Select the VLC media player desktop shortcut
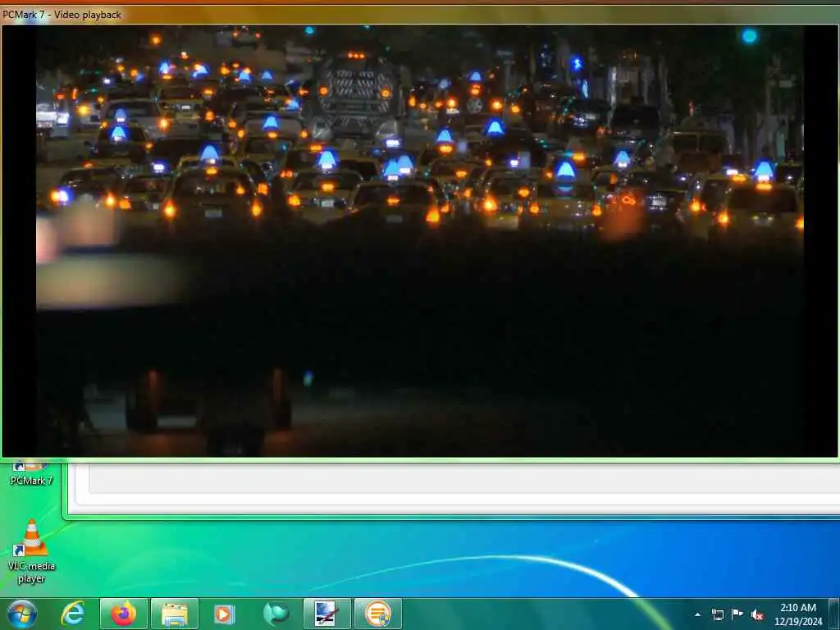Viewport: 840px width, 630px height. [x=32, y=552]
